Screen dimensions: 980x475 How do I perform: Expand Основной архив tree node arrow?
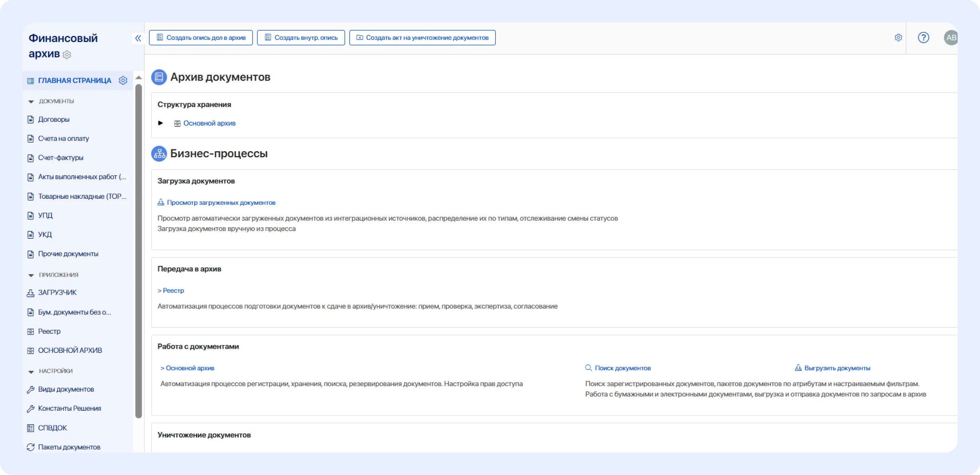[x=160, y=123]
